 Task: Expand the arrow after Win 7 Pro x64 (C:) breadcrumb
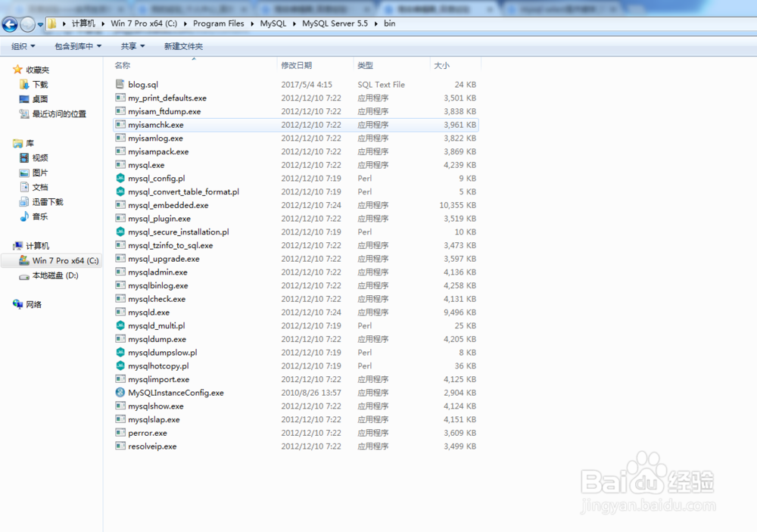point(185,23)
